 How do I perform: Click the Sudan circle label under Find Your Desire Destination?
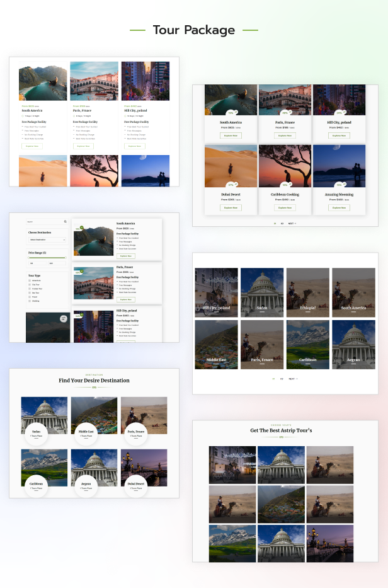pos(37,434)
